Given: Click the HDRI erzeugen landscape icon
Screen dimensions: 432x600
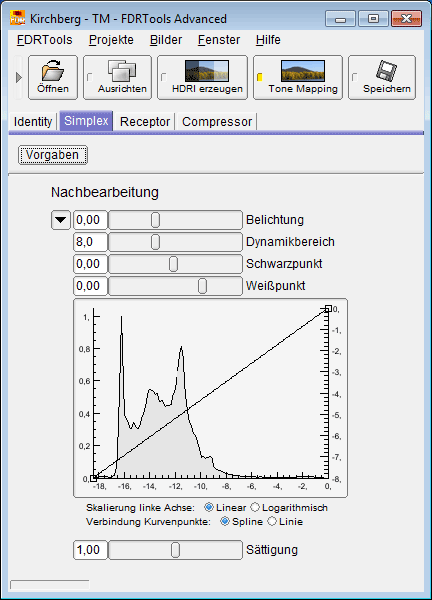Looking at the screenshot, I should pyautogui.click(x=207, y=71).
